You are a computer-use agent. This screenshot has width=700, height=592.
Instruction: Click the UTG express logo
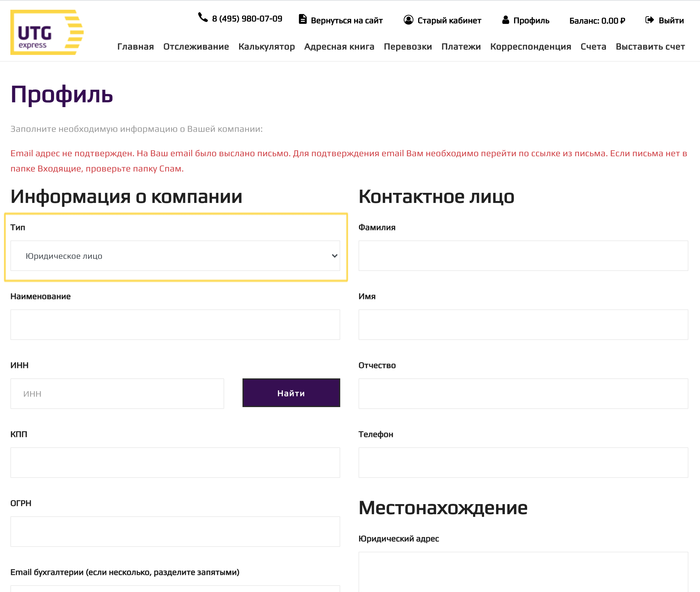(x=47, y=32)
